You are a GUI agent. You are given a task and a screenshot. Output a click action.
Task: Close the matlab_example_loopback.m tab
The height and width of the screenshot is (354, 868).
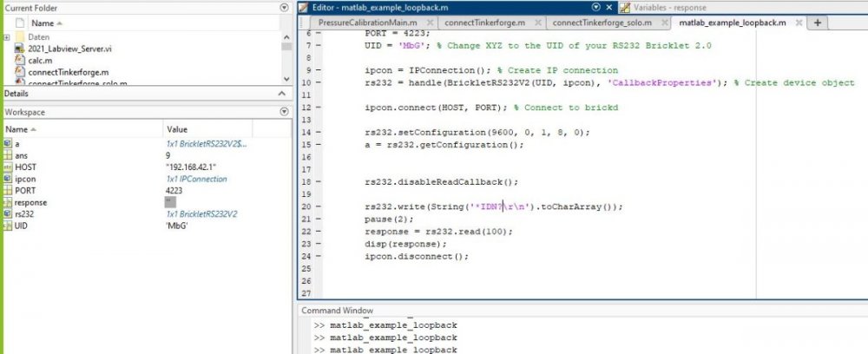tap(799, 23)
